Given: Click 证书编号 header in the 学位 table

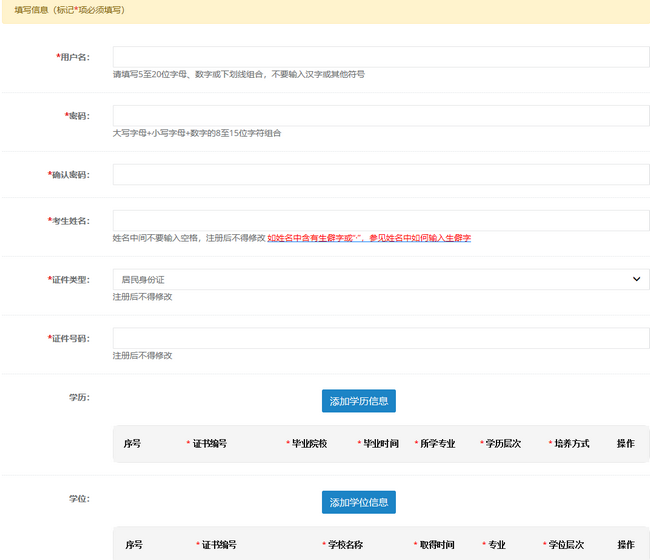Looking at the screenshot, I should pyautogui.click(x=218, y=545).
